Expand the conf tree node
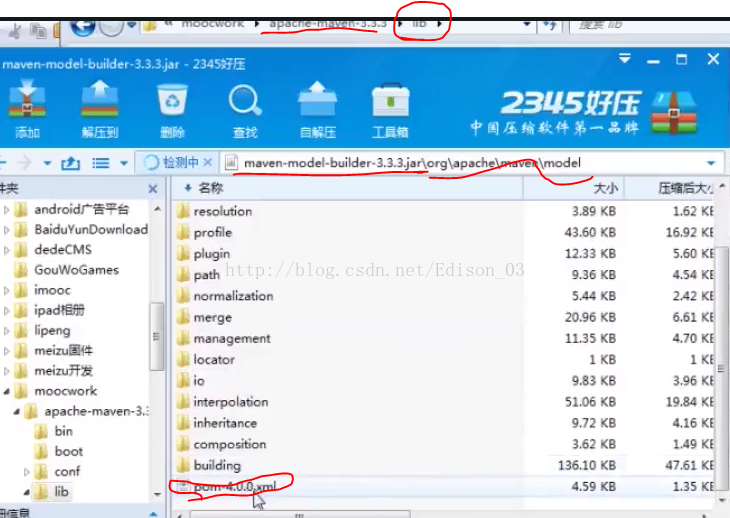This screenshot has width=730, height=518. click(x=27, y=472)
